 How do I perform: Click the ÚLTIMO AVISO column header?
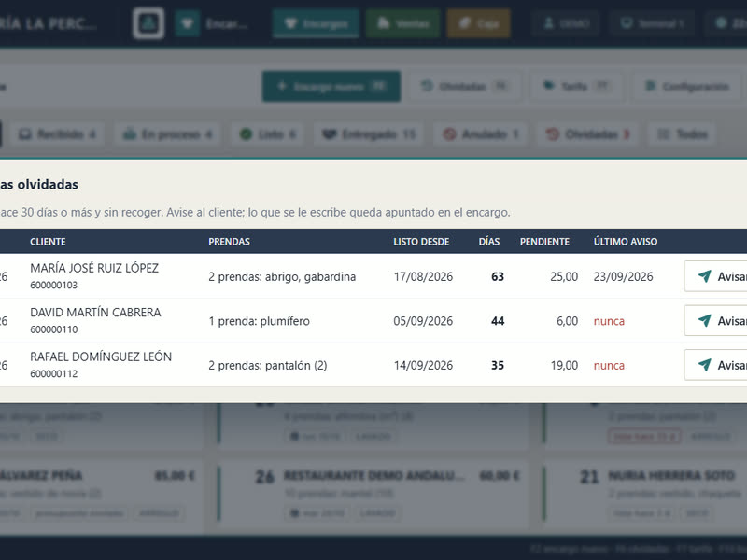(625, 242)
